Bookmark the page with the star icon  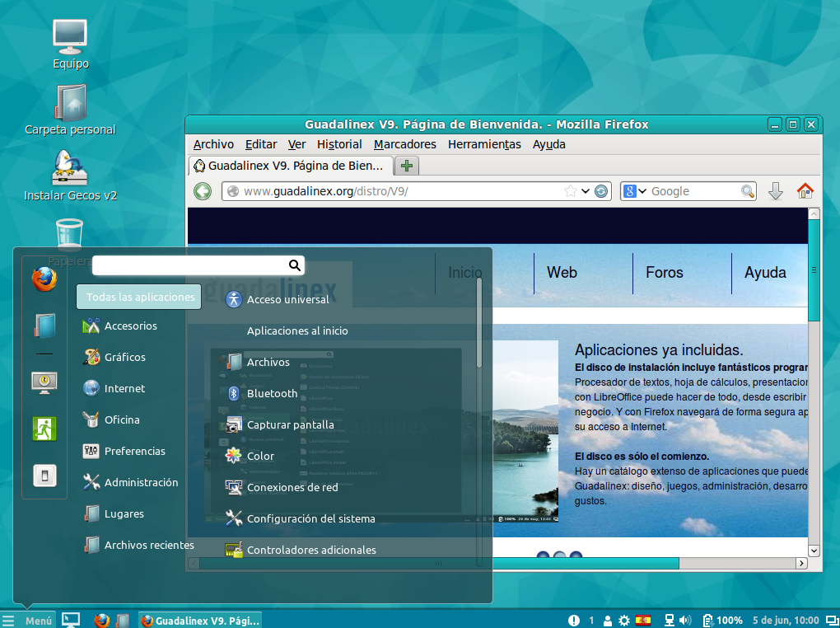pos(571,191)
